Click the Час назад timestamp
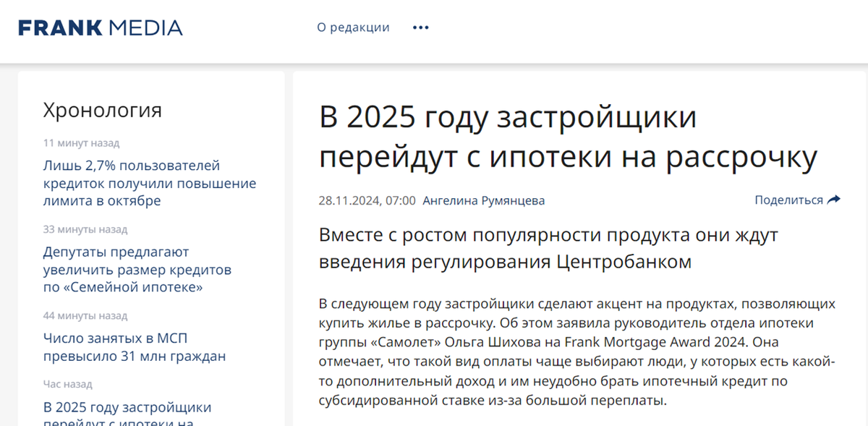This screenshot has width=868, height=426. (68, 385)
